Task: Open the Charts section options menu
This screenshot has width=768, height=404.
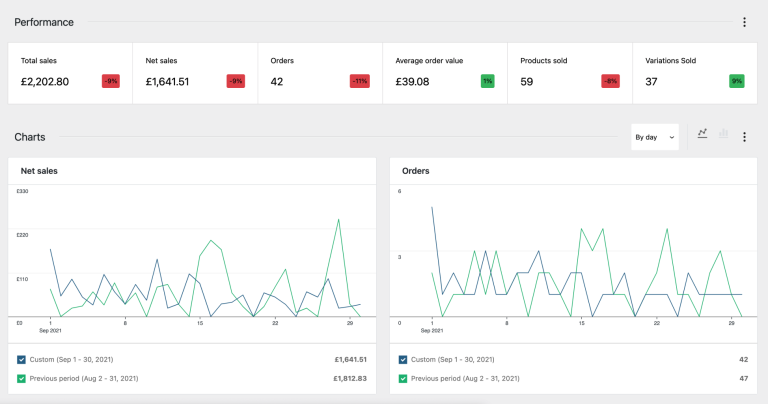Action: pyautogui.click(x=744, y=137)
